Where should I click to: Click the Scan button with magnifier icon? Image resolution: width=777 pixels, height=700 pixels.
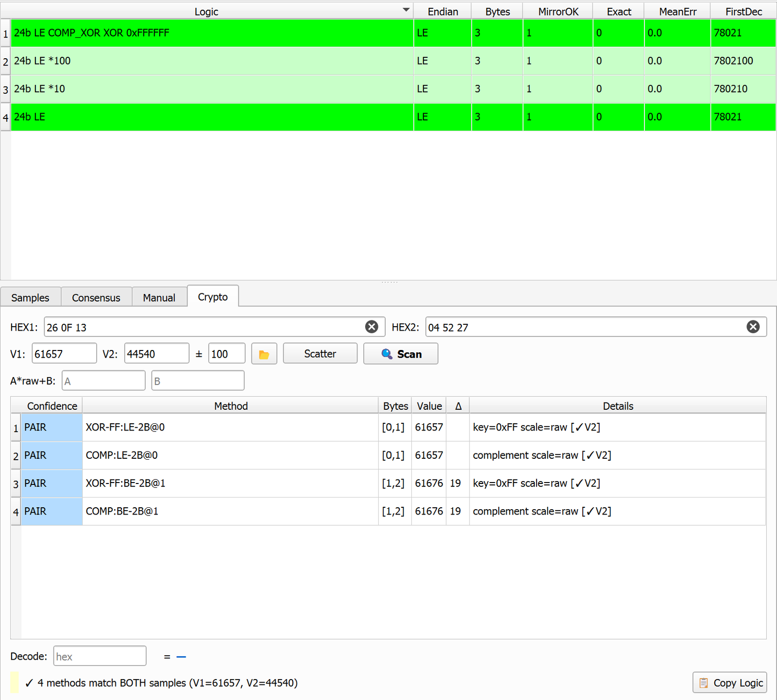pos(401,354)
